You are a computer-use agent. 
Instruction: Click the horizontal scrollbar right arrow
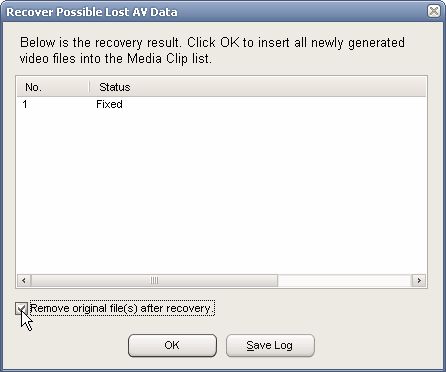tap(419, 280)
